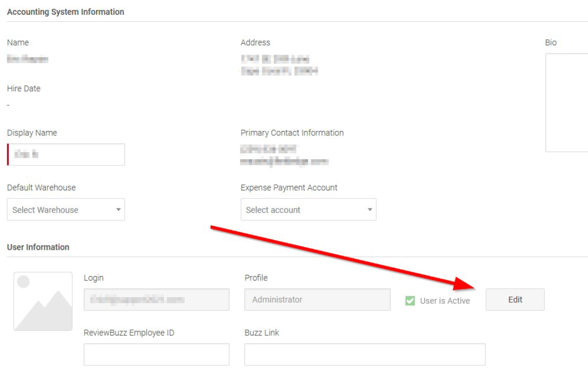Click the ReviewBuzz Employee ID field

156,355
